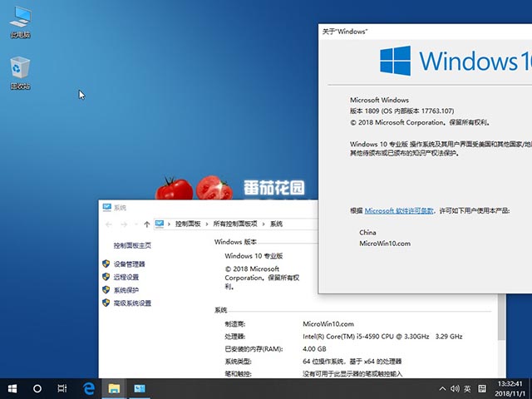Switch input language indicator 英
This screenshot has height=399, width=532.
click(467, 389)
